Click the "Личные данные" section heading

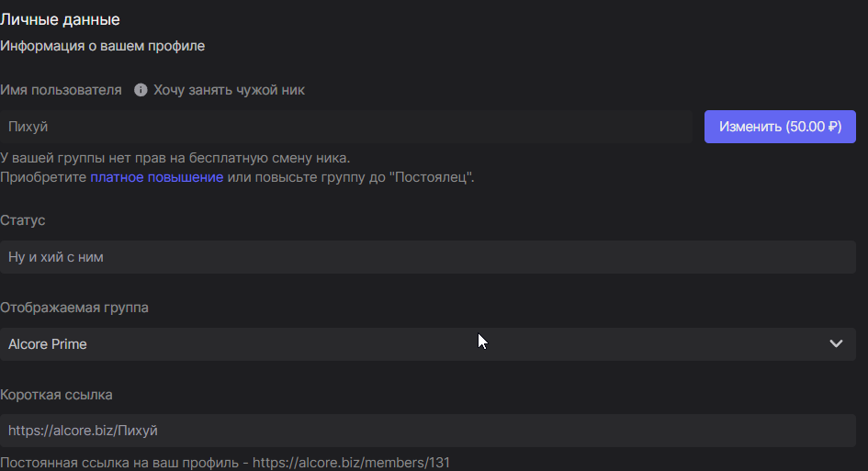coord(60,19)
